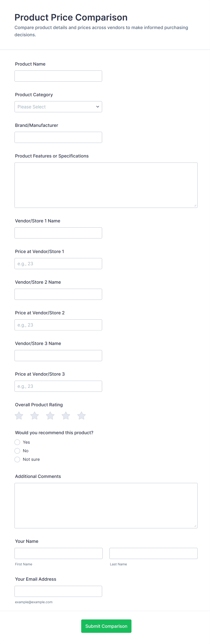Focus the Price at Vendor/Store 2 input
The image size is (210, 644).
click(58, 325)
